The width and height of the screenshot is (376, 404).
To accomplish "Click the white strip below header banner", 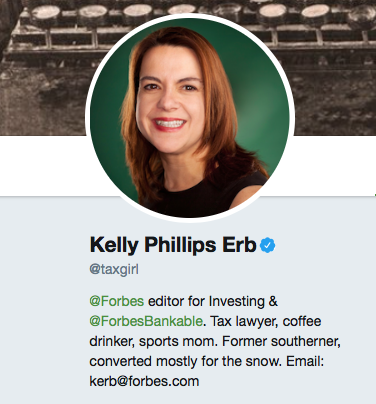I will click(43, 166).
